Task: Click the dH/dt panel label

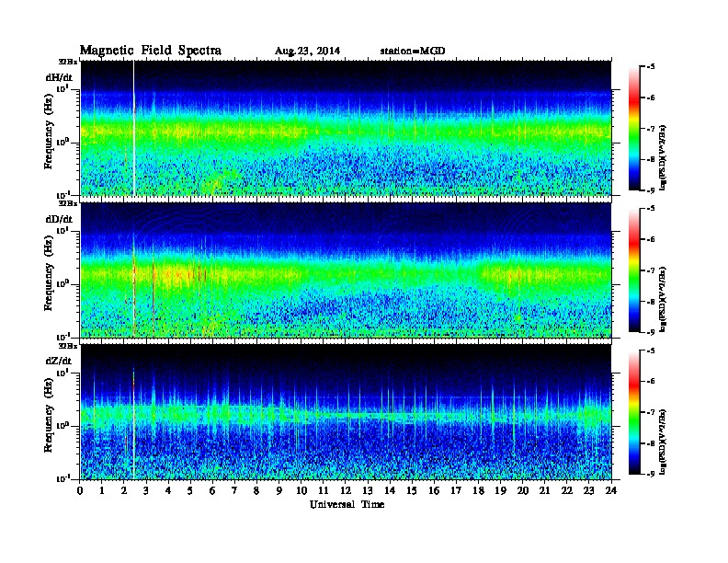Action: pos(59,78)
